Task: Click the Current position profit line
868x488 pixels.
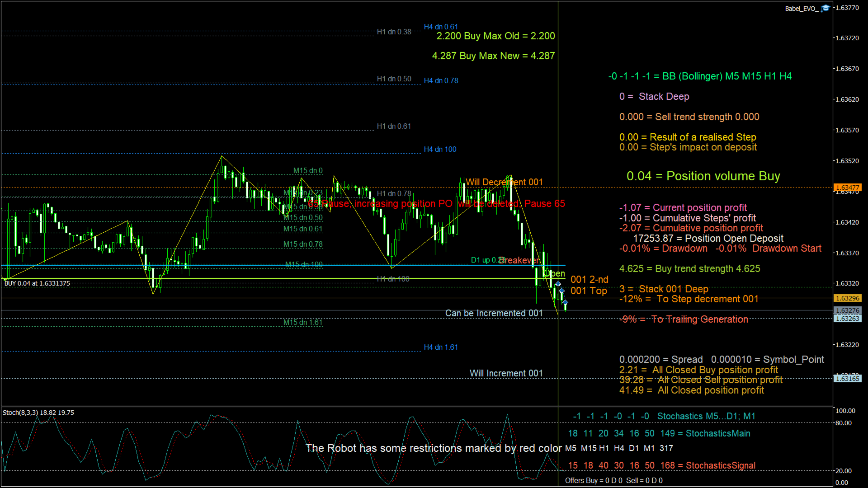Action: (x=683, y=208)
